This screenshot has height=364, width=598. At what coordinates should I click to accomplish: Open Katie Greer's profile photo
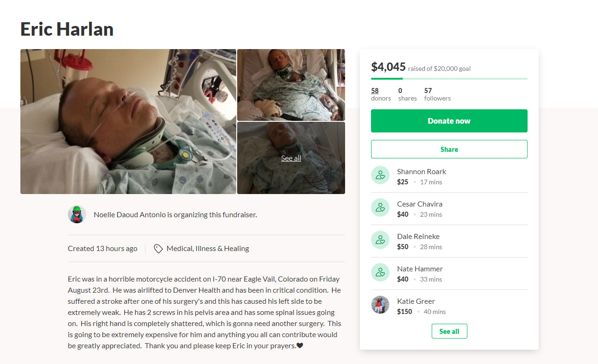coord(380,305)
